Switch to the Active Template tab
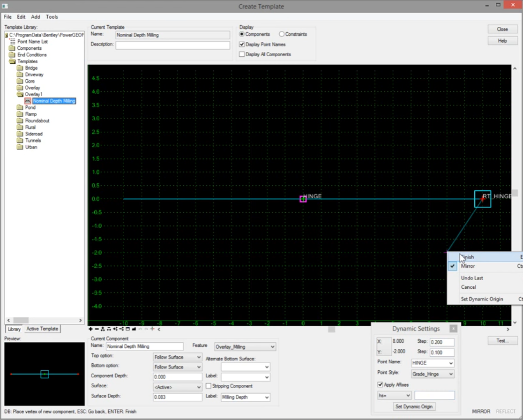The image size is (523, 420). click(42, 329)
